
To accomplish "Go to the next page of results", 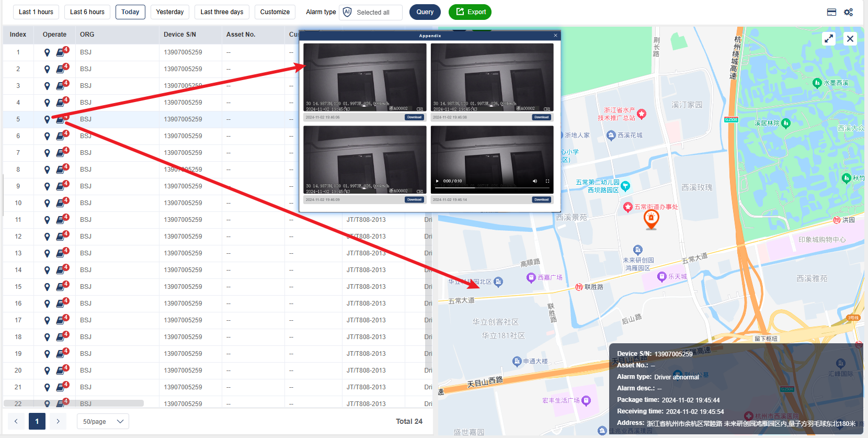I will [58, 421].
